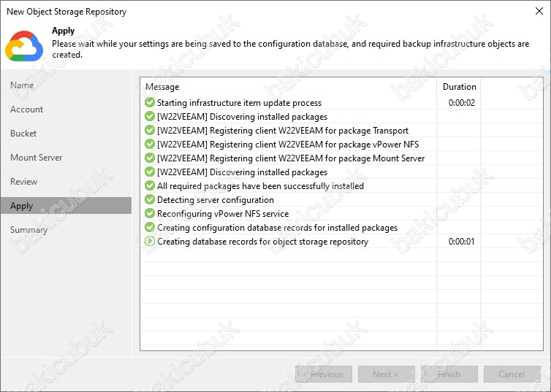Screen dimensions: 551x392
Task: Select the Apply step in sidebar
Action: (66, 206)
